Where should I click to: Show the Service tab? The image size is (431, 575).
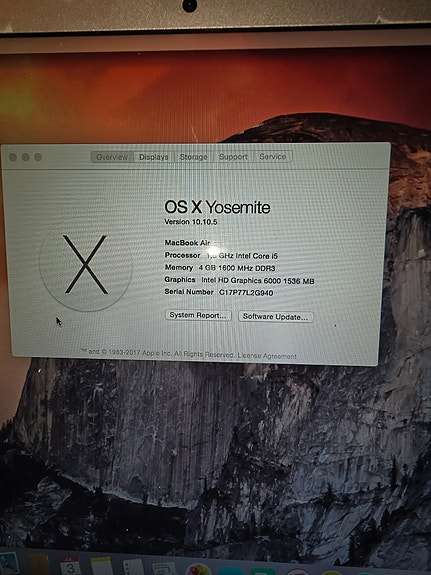coord(273,157)
